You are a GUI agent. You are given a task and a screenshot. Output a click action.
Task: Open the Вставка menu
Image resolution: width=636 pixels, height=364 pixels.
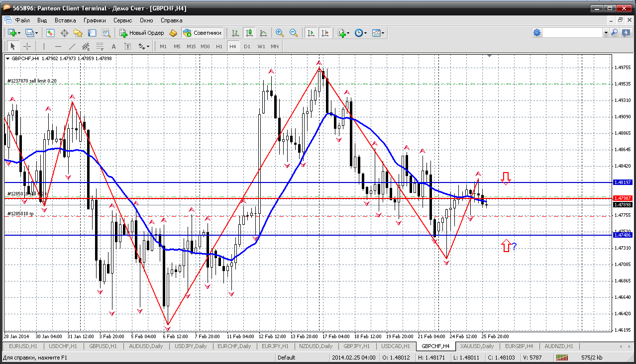[x=65, y=20]
